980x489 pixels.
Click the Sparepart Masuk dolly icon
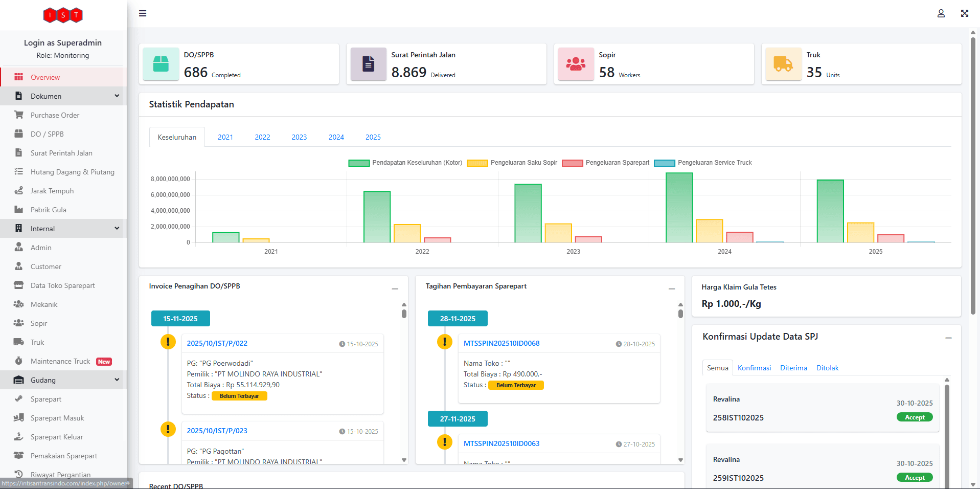pyautogui.click(x=19, y=417)
